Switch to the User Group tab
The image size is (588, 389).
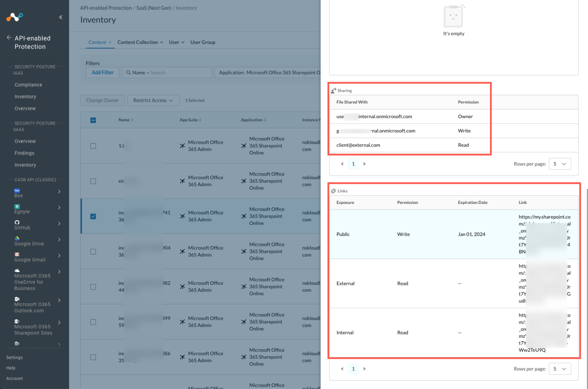(x=203, y=42)
